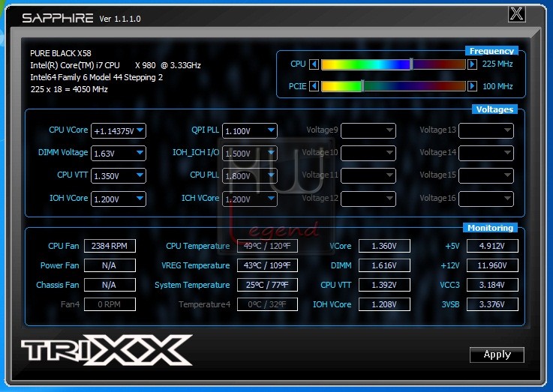The height and width of the screenshot is (392, 553).
Task: Click the CPU Temperature 49°C value
Action: click(x=267, y=246)
